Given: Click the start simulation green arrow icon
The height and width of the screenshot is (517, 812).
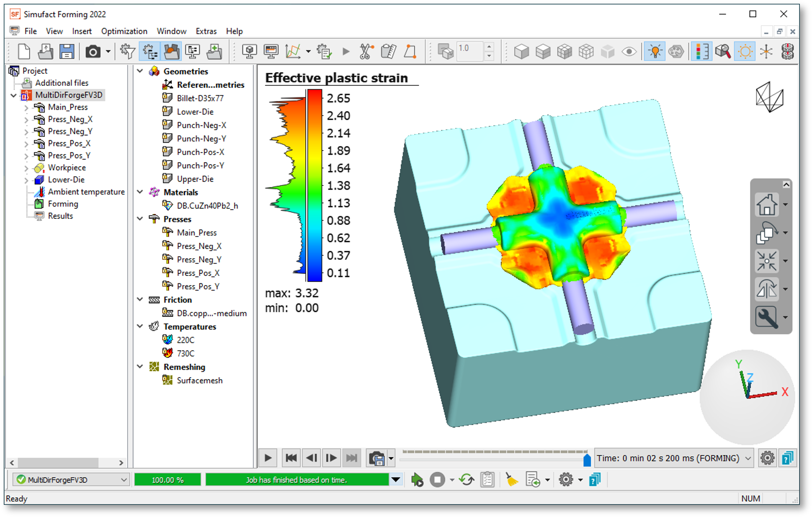Looking at the screenshot, I should pyautogui.click(x=417, y=480).
